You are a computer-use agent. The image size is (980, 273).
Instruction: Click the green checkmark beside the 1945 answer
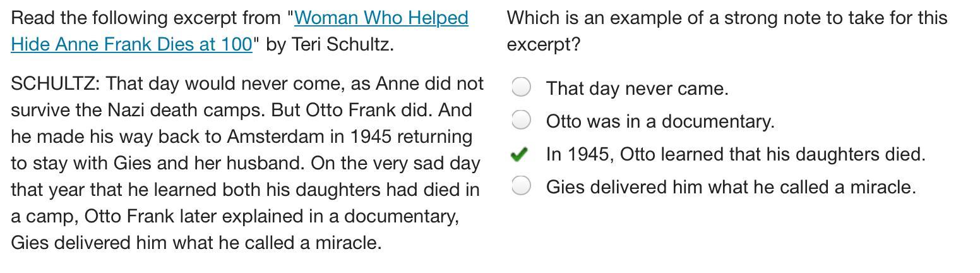click(519, 154)
